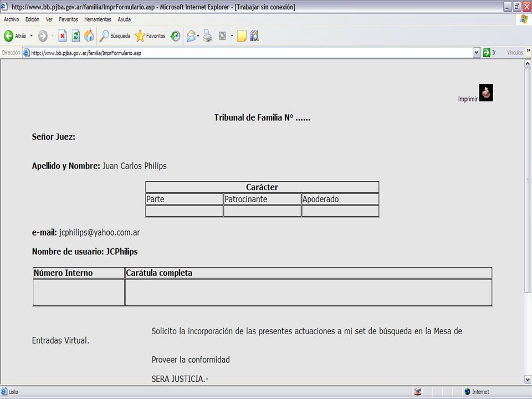The width and height of the screenshot is (532, 399).
Task: Click the email jcphilips@yahoo.com.ar
Action: pos(99,232)
